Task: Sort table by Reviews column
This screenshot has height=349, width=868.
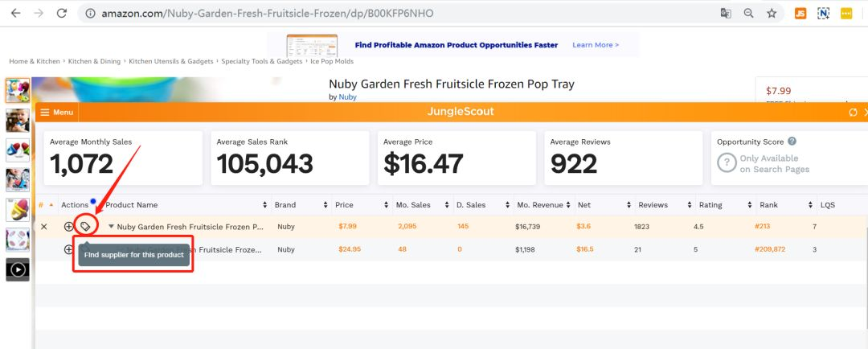Action: [665, 204]
